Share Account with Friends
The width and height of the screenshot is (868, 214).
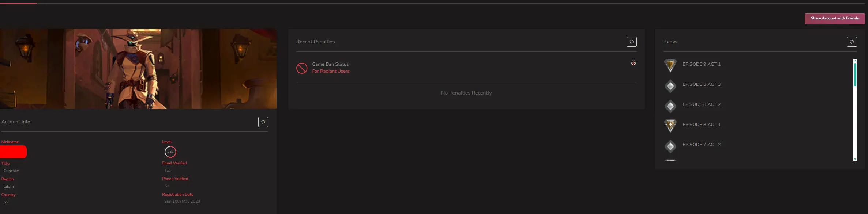(834, 18)
